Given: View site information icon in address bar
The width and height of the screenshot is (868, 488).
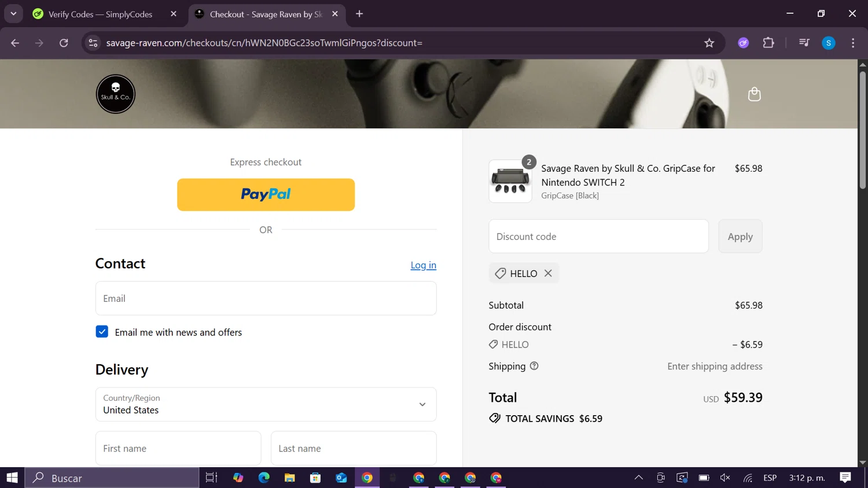Looking at the screenshot, I should [x=93, y=43].
